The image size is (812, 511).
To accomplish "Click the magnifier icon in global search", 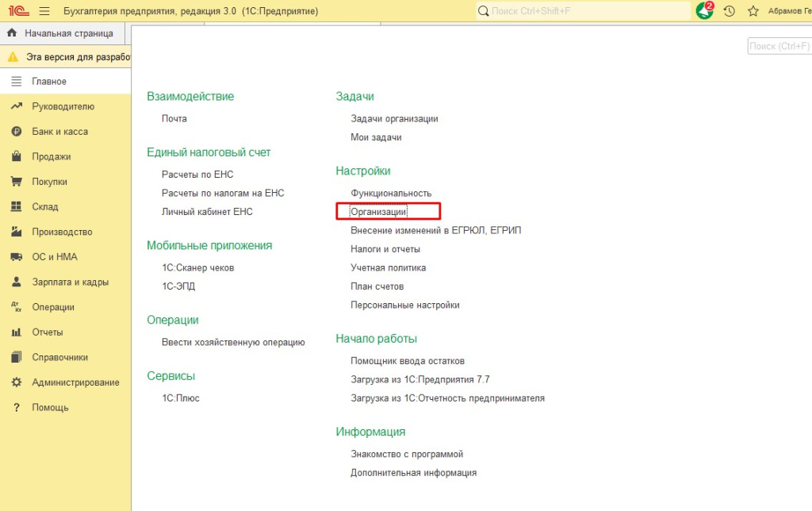I will pyautogui.click(x=483, y=11).
